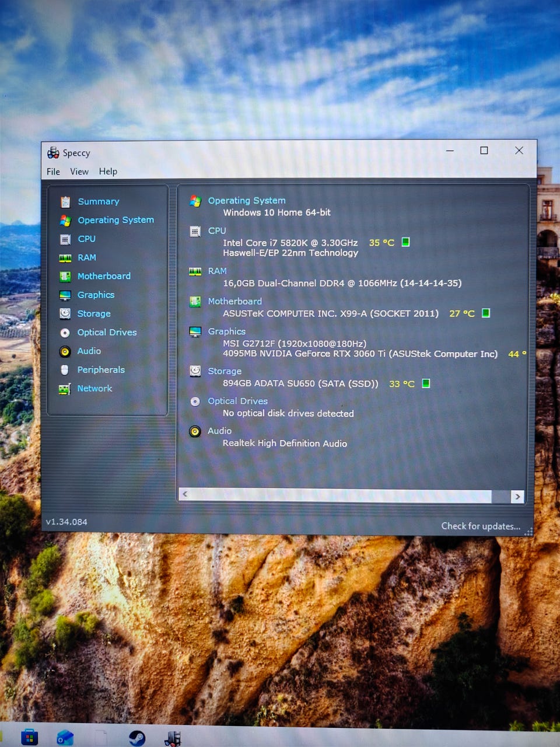
Task: Click the monitor icon beside the Graphics heading
Action: [195, 331]
